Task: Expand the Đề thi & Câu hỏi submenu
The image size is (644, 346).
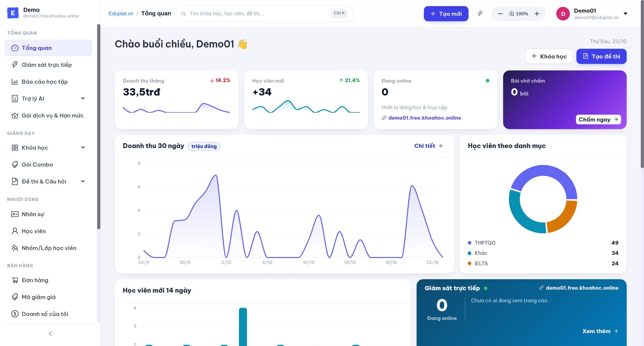Action: tap(83, 181)
